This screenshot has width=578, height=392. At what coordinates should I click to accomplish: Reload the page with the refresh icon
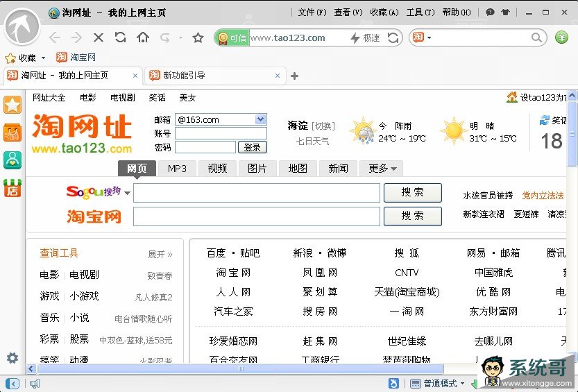pos(120,37)
